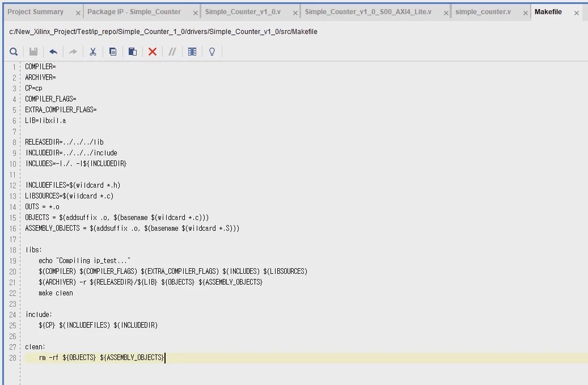The image size is (588, 385).
Task: Click the file path text of Makefile
Action: pos(163,32)
